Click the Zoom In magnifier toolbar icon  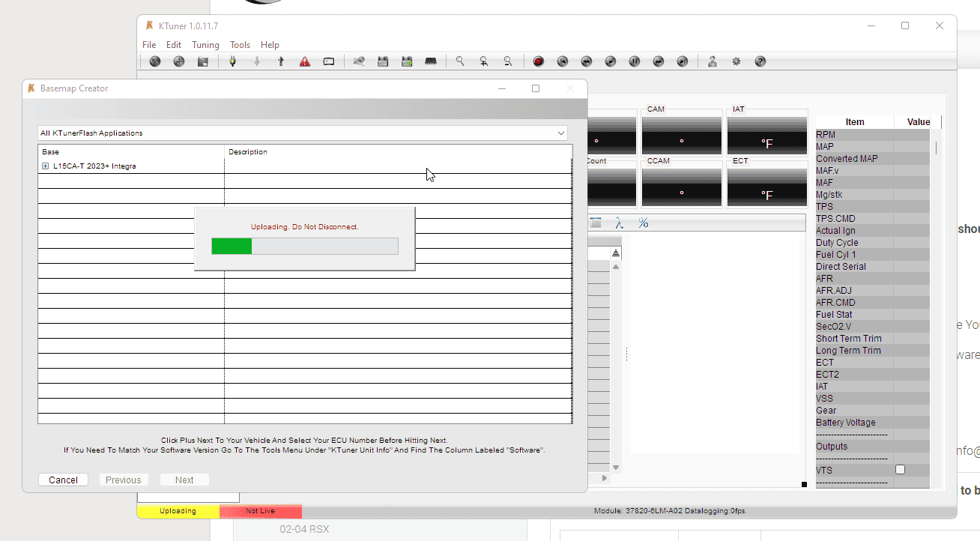pyautogui.click(x=483, y=61)
